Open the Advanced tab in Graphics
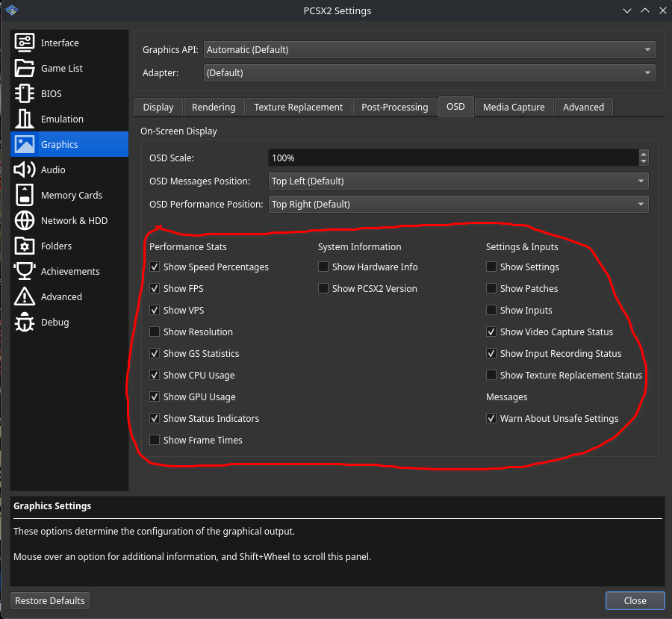 click(583, 108)
